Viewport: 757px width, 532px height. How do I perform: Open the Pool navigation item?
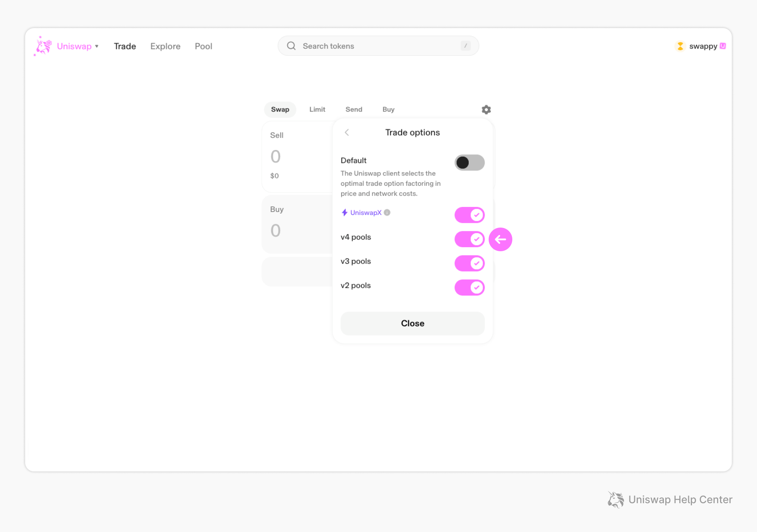tap(203, 46)
